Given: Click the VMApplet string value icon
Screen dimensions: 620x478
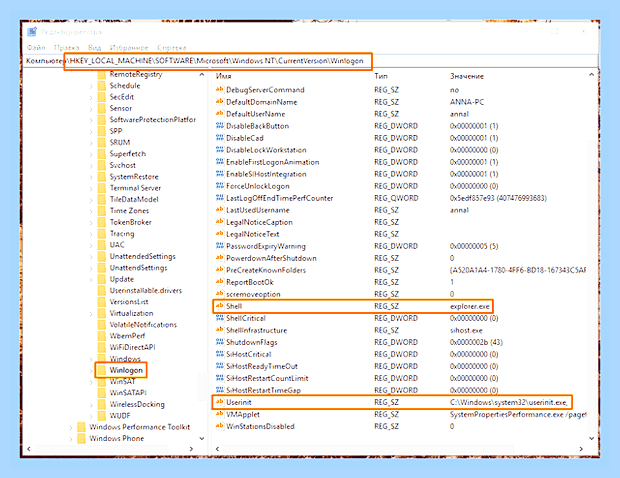Looking at the screenshot, I should [219, 414].
